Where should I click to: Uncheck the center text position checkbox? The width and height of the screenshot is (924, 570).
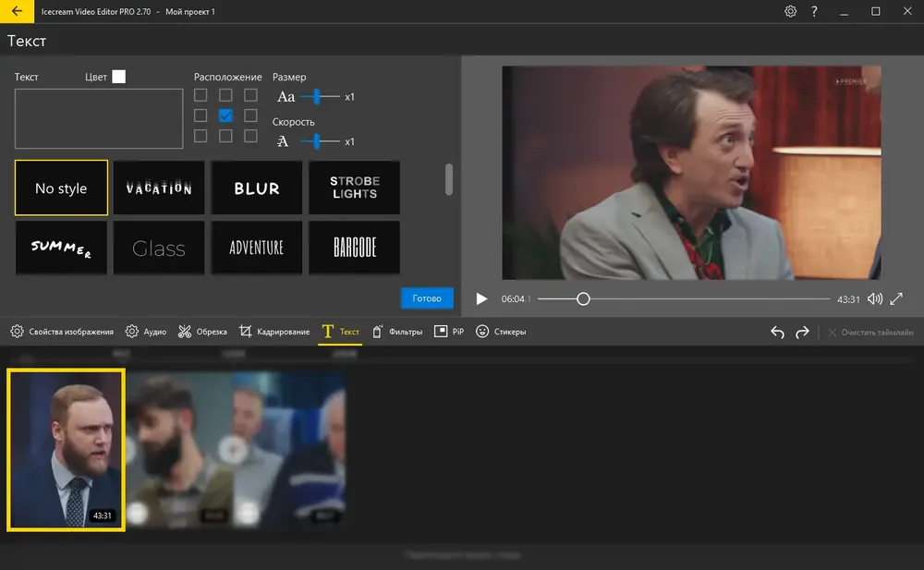click(225, 115)
